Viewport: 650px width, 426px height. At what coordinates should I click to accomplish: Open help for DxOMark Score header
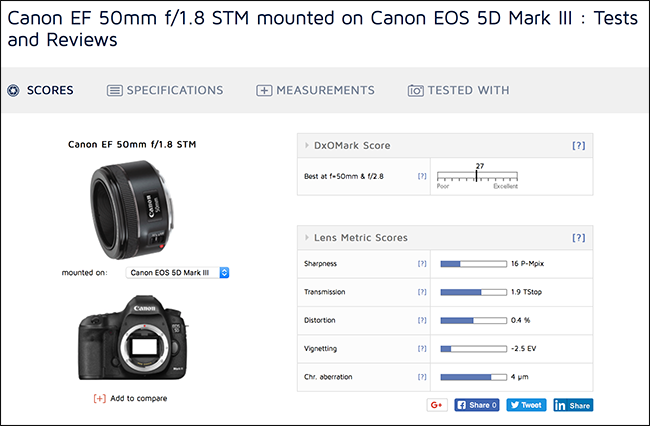579,145
